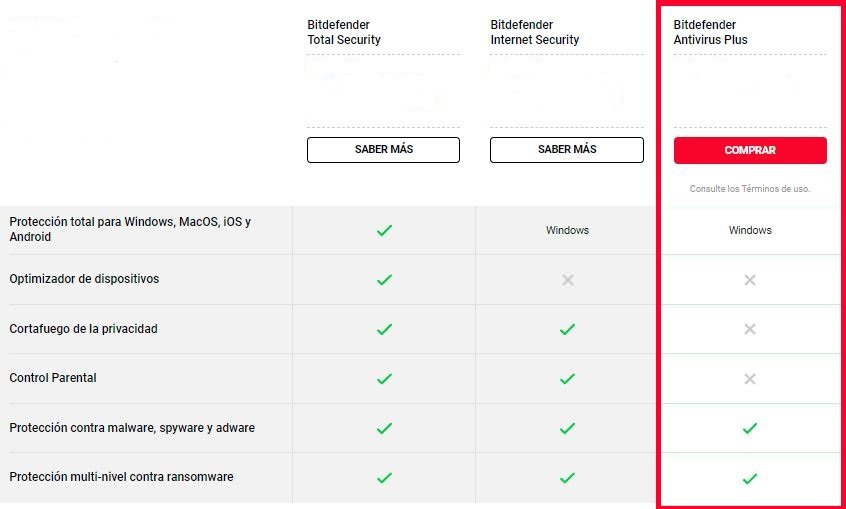This screenshot has width=846, height=509.
Task: Click Total Security checkmark for Cortafuego de la privacidad
Action: (384, 329)
